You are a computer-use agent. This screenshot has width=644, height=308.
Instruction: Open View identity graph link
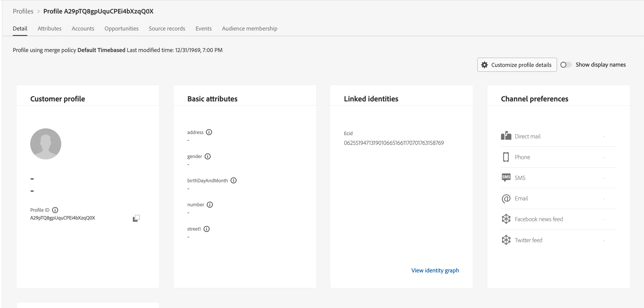pyautogui.click(x=435, y=271)
